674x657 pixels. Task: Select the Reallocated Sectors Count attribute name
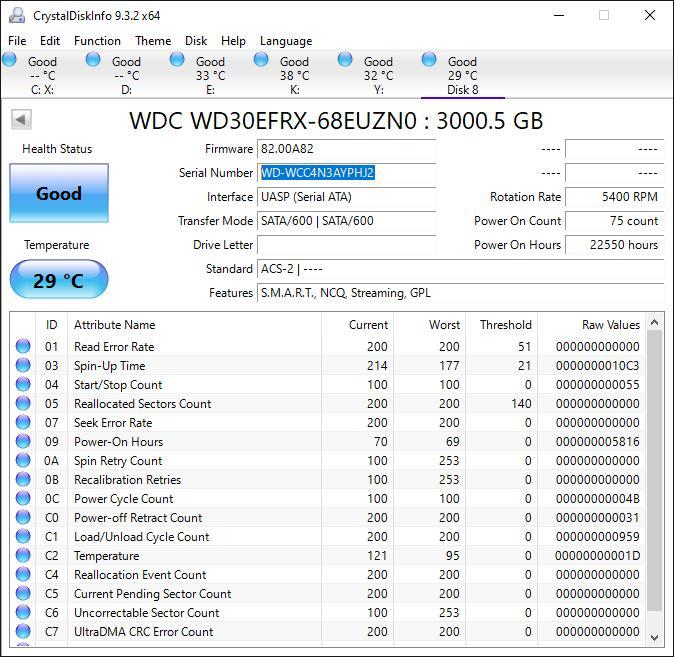[x=143, y=404]
